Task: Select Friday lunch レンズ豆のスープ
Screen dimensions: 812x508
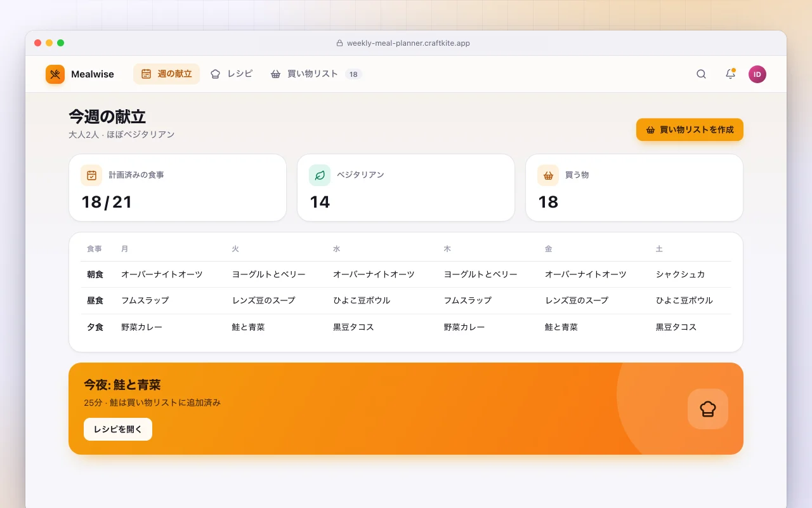Action: pyautogui.click(x=577, y=300)
